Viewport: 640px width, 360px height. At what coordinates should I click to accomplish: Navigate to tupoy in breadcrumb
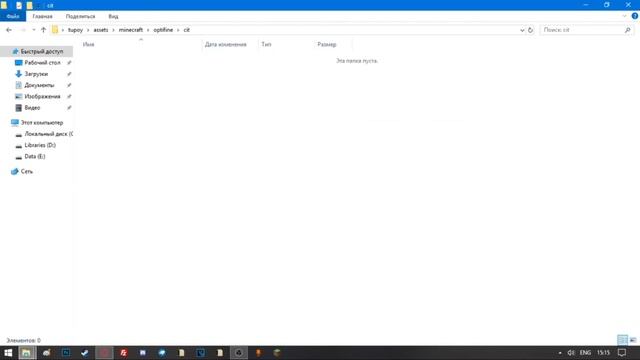(x=75, y=30)
